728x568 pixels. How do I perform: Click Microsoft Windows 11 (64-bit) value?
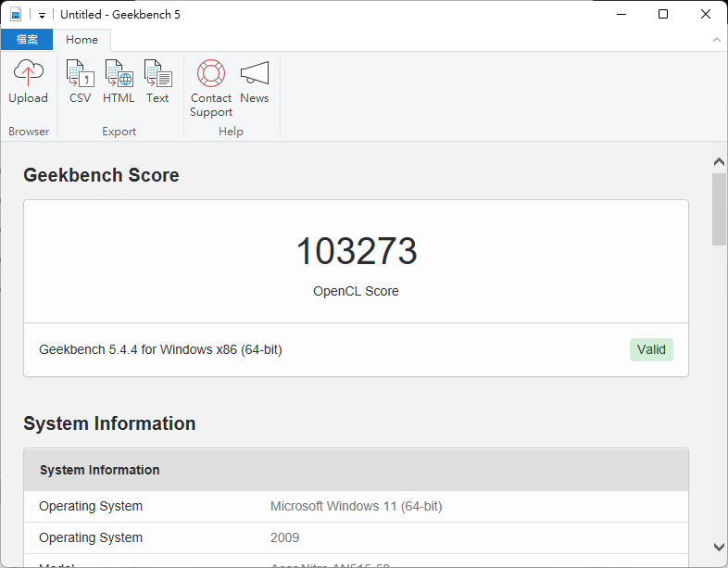pyautogui.click(x=356, y=506)
